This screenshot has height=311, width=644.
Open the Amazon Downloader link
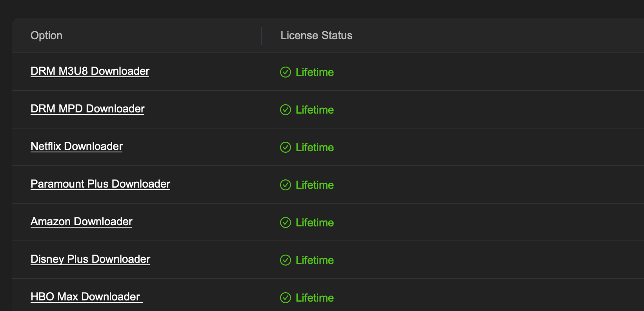point(81,222)
